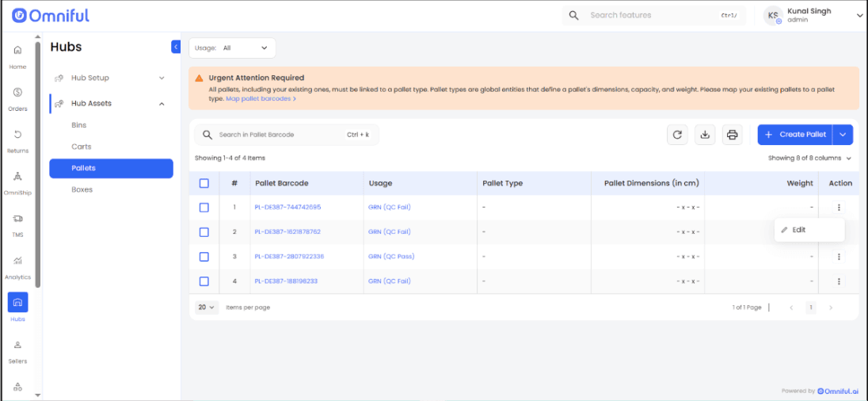The width and height of the screenshot is (868, 401).
Task: Click the printer icon button
Action: (732, 135)
